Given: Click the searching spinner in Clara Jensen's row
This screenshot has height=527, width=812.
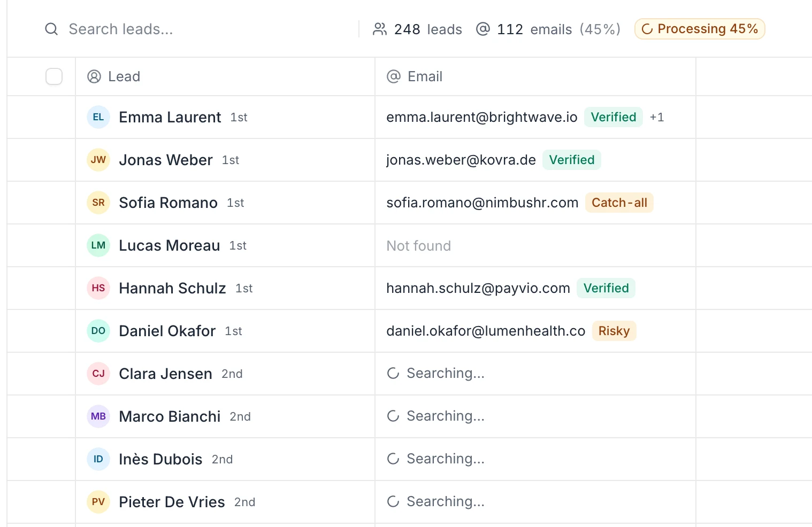Looking at the screenshot, I should pyautogui.click(x=393, y=373).
